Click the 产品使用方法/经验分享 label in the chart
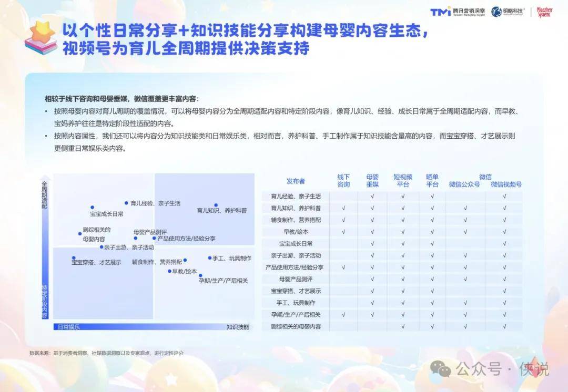This screenshot has width=568, height=392. (x=187, y=238)
